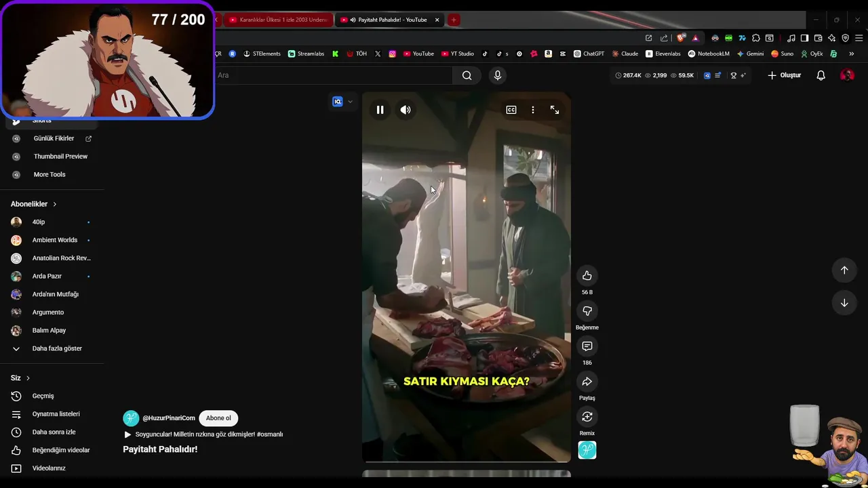Open the ChatGPT bookmark
868x488 pixels.
click(x=589, y=54)
